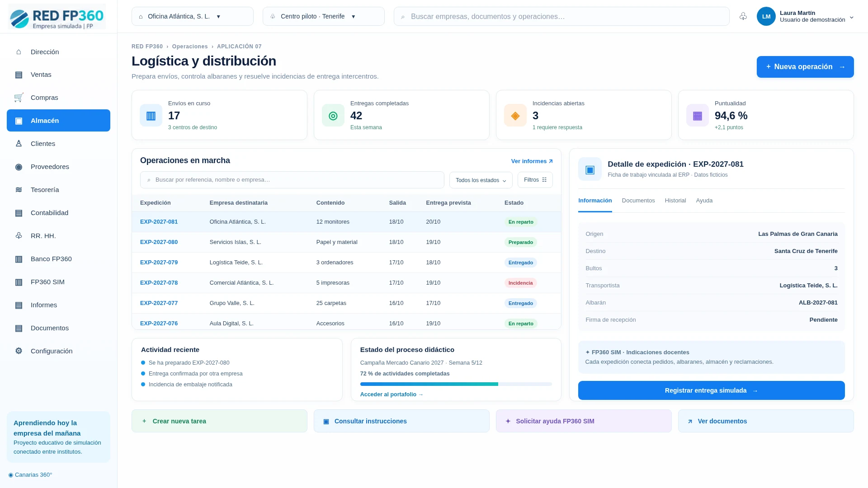The height and width of the screenshot is (488, 868).
Task: Click the global search field for empresas
Action: (561, 16)
